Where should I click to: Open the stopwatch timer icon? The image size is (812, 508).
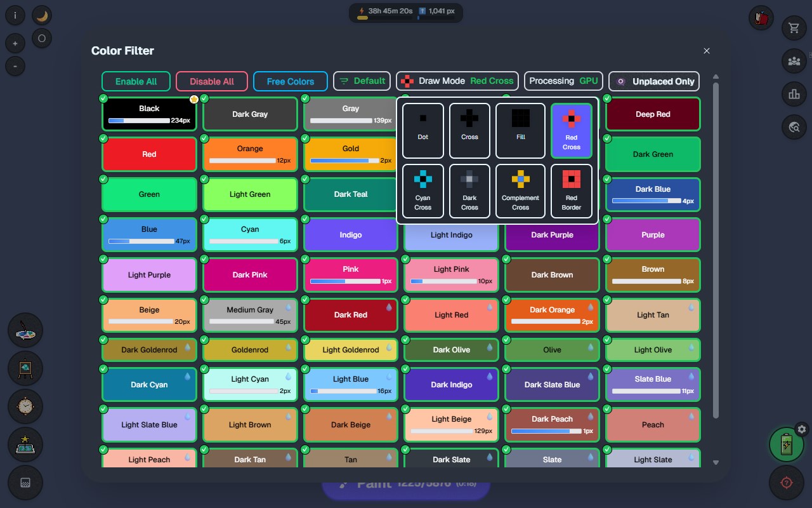coord(25,406)
